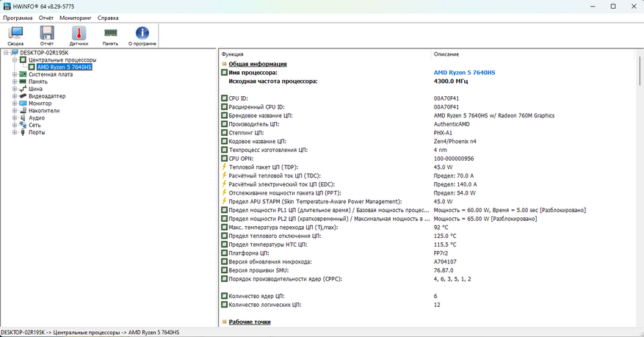Select the value 100-000000956
Image resolution: width=644 pixels, height=337 pixels.
click(454, 159)
